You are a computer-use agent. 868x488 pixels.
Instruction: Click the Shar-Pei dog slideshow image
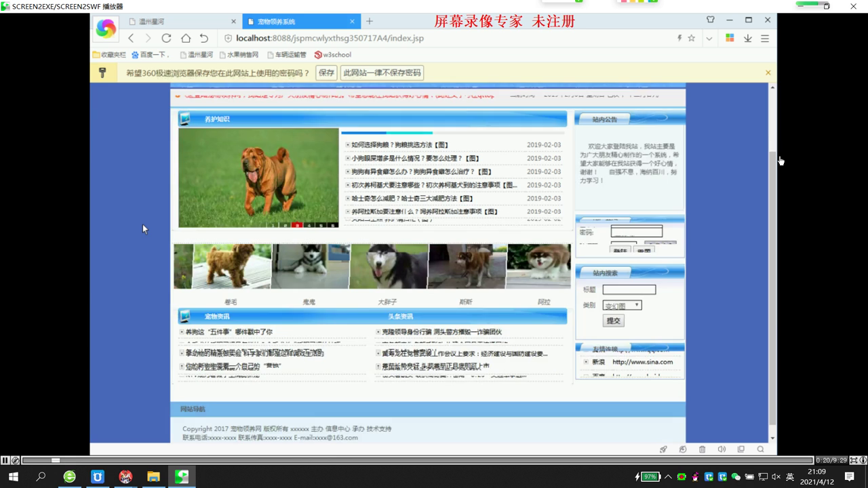[x=259, y=178]
